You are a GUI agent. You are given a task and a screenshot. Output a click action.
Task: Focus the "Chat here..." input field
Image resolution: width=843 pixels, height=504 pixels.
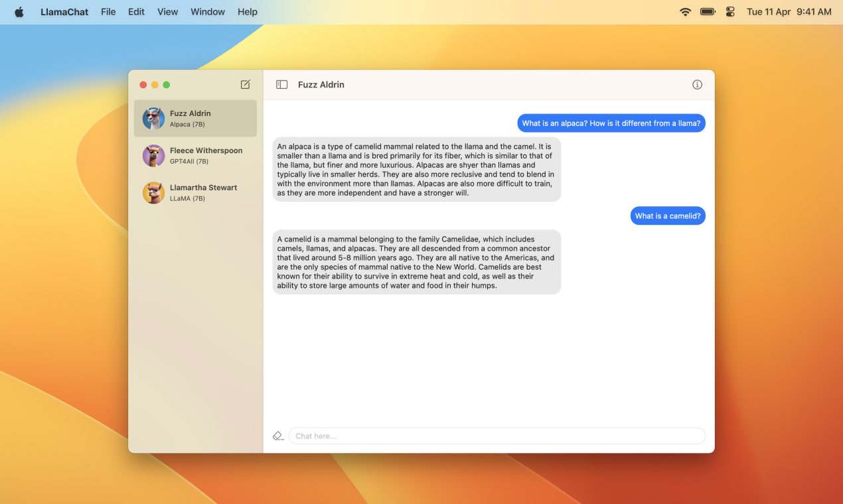pos(497,436)
